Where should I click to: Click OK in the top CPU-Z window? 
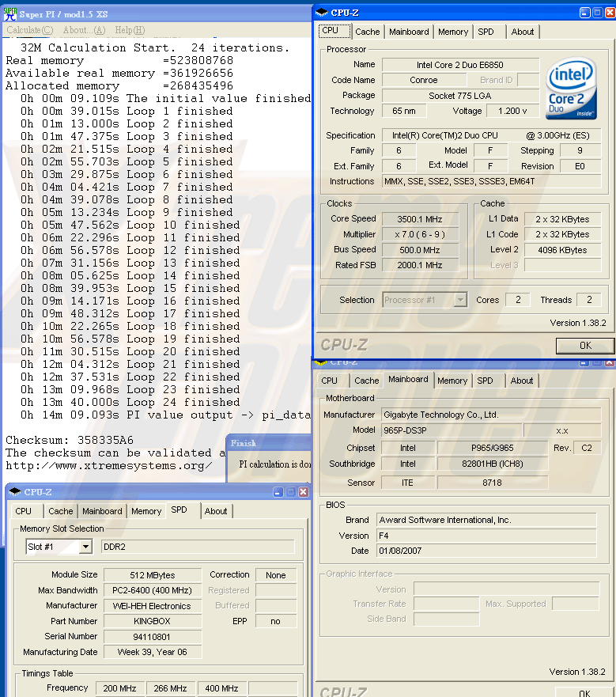(x=585, y=346)
